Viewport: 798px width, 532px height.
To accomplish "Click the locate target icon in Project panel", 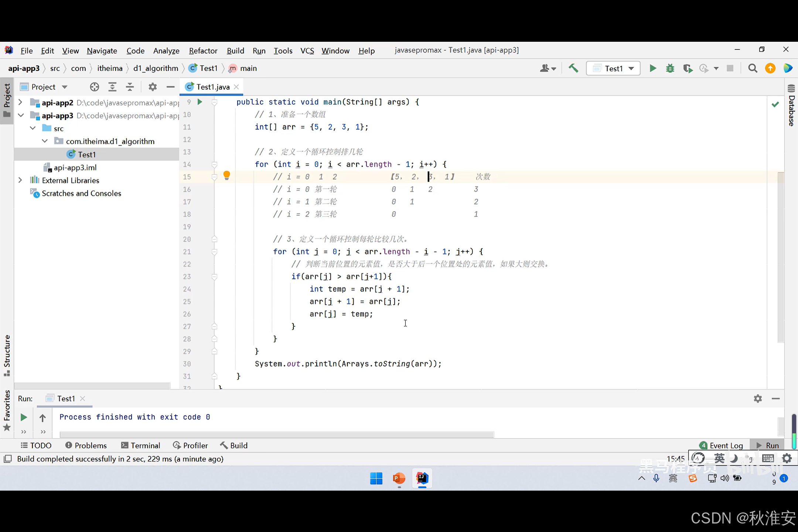I will click(94, 87).
